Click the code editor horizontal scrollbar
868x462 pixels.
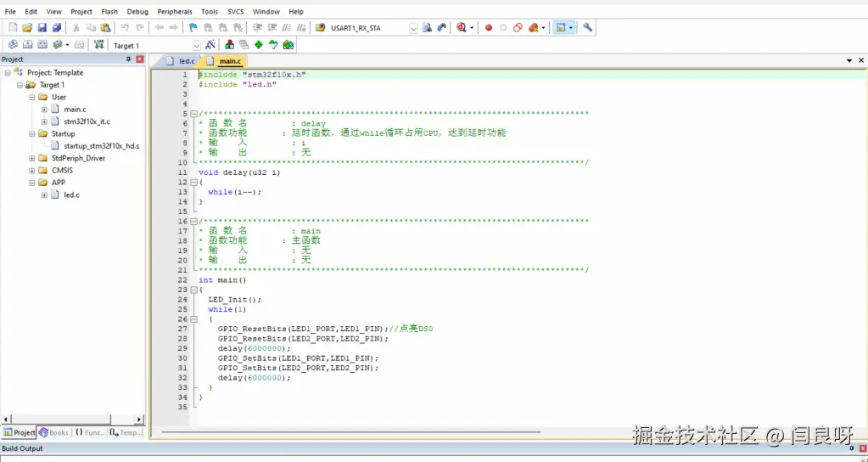pos(351,432)
